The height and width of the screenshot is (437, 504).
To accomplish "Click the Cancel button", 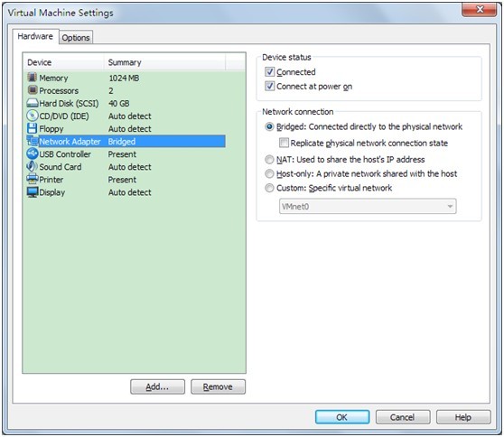I will click(403, 417).
